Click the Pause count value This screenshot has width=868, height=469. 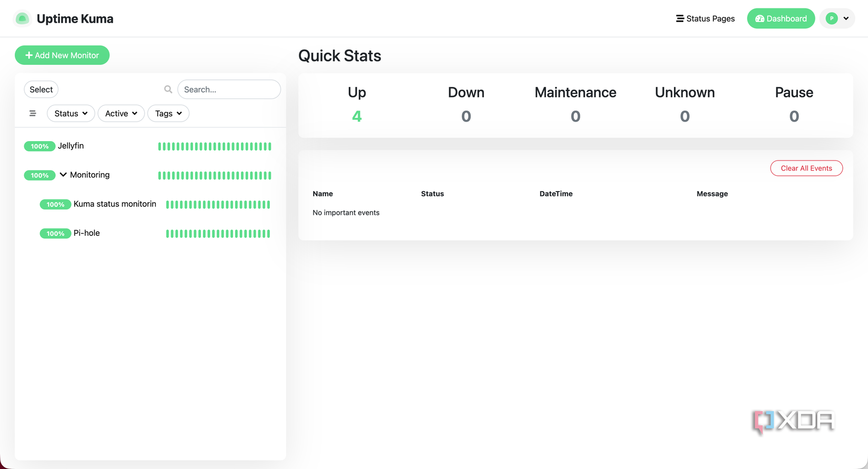tap(794, 116)
